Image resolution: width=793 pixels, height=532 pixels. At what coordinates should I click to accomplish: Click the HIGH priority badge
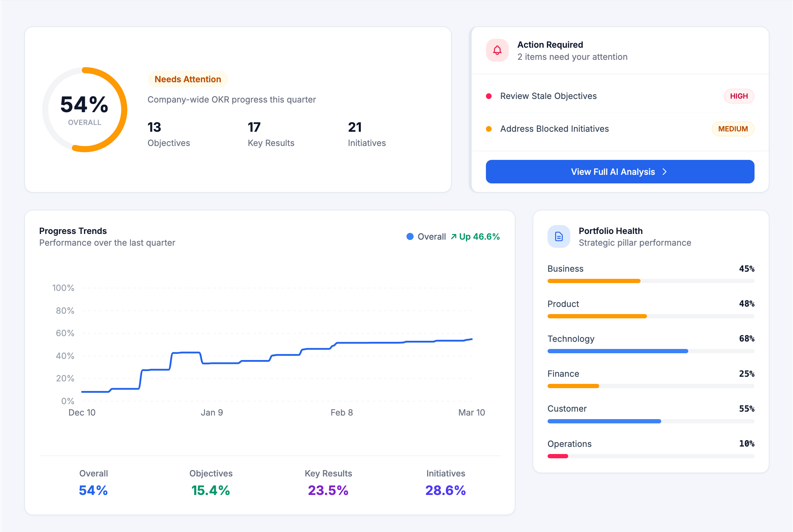(739, 96)
